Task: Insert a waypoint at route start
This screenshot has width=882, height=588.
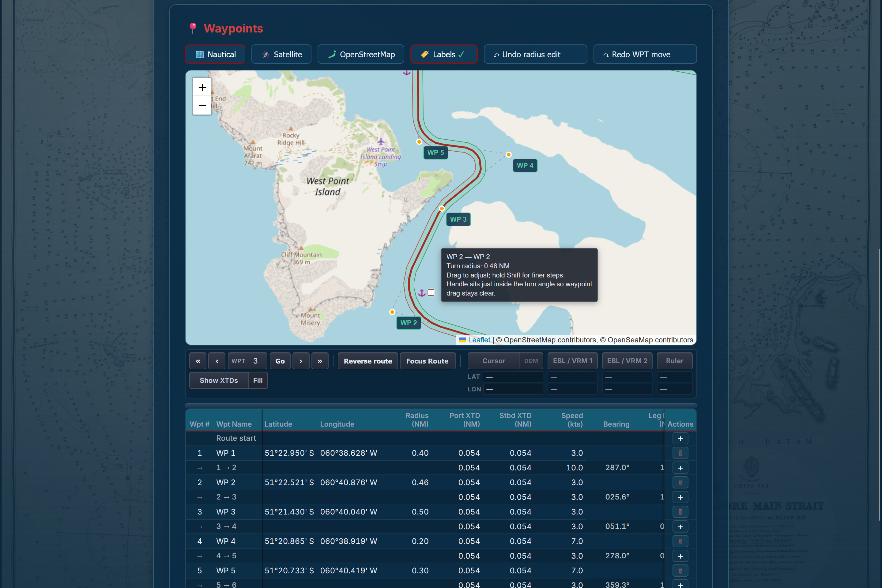Action: [x=680, y=438]
